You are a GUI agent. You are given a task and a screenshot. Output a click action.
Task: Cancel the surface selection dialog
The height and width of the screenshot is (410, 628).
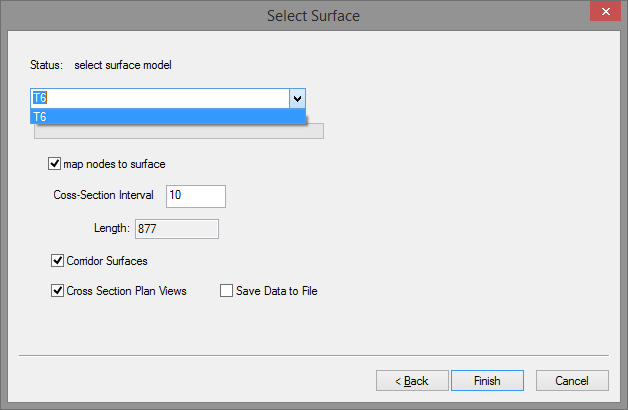[x=572, y=380]
